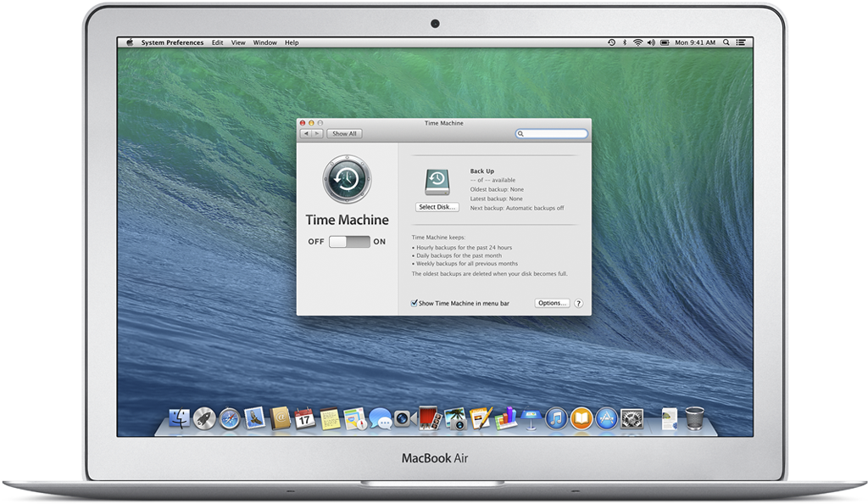Open Bluetooth menu bar icon
Viewport: 868px width, 504px height.
pos(625,42)
